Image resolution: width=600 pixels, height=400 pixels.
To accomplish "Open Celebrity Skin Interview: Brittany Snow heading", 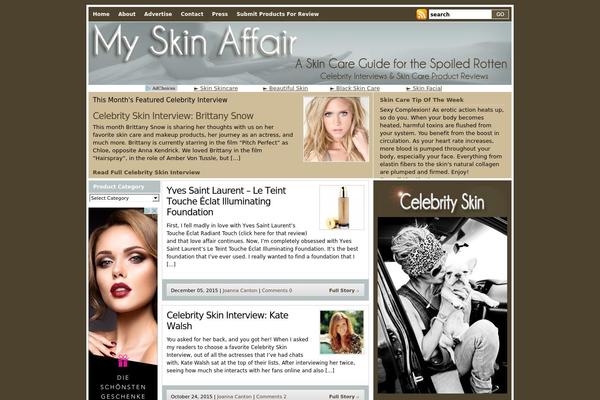I will [x=173, y=116].
